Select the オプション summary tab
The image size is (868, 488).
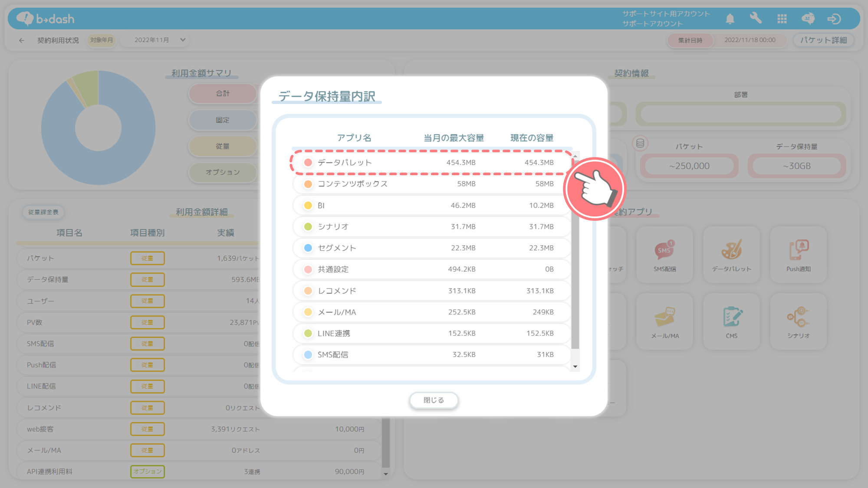[223, 172]
